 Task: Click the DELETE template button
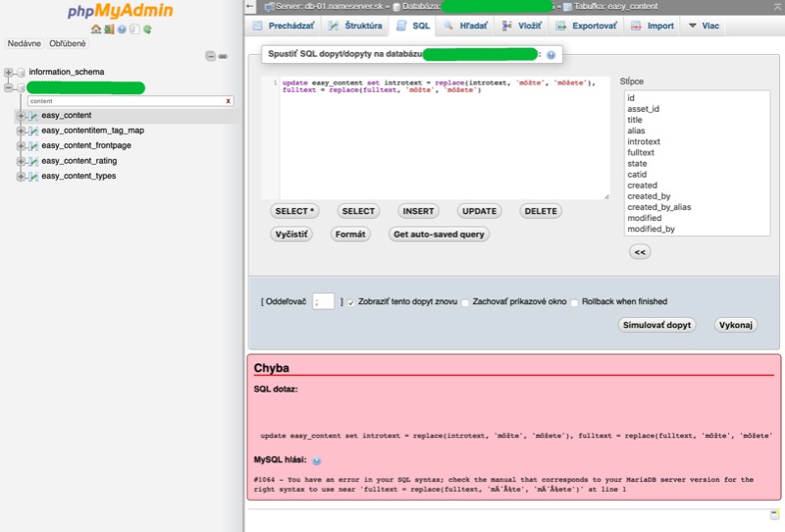tap(541, 211)
